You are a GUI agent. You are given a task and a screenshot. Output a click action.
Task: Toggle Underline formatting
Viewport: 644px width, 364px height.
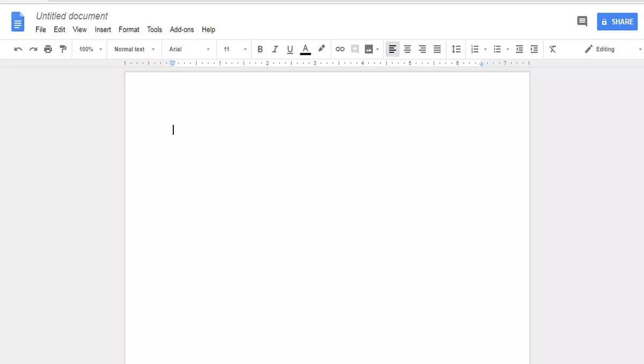click(x=290, y=49)
